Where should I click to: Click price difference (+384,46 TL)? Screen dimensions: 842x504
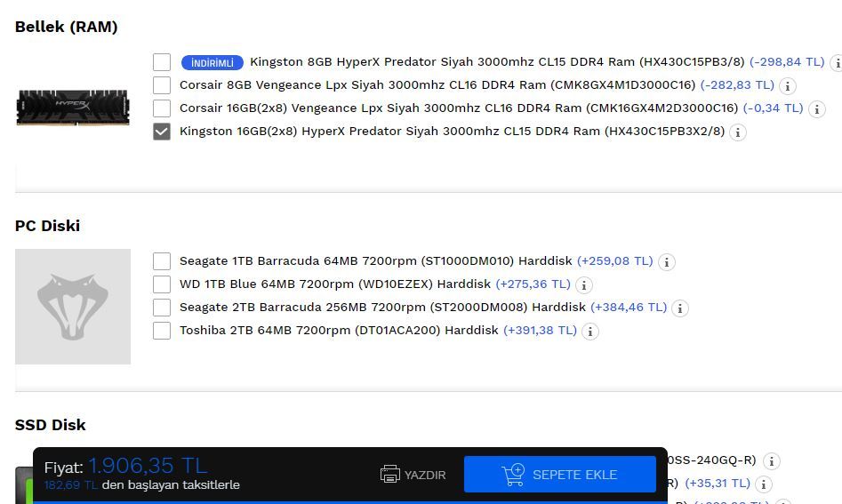(x=629, y=307)
